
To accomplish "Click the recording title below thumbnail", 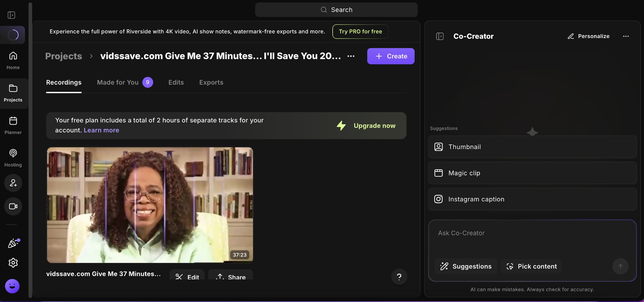I will [x=103, y=274].
